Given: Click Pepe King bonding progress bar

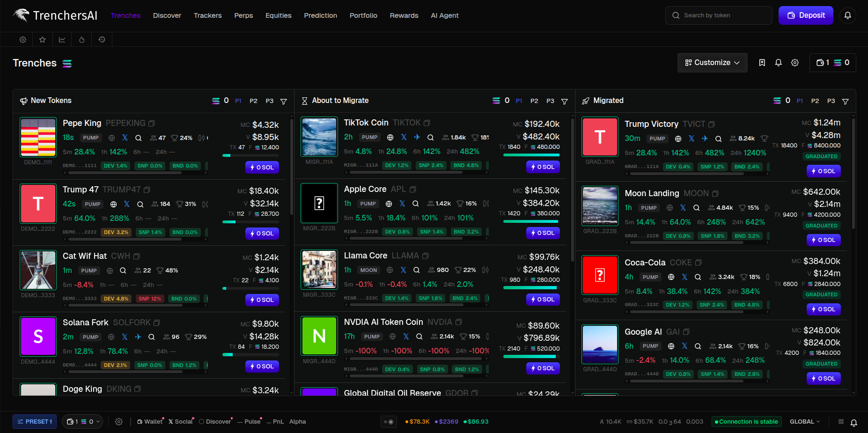Looking at the screenshot, I should click(250, 155).
